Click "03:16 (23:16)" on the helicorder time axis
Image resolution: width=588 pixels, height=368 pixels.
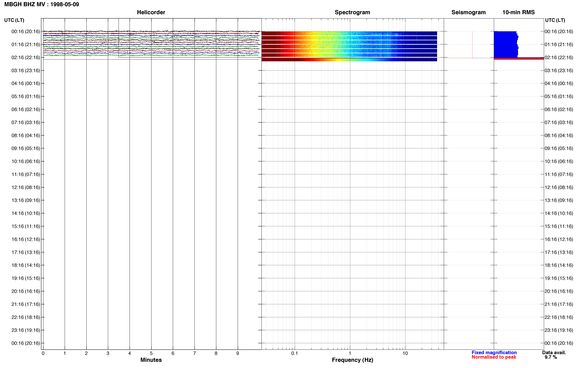tap(26, 70)
